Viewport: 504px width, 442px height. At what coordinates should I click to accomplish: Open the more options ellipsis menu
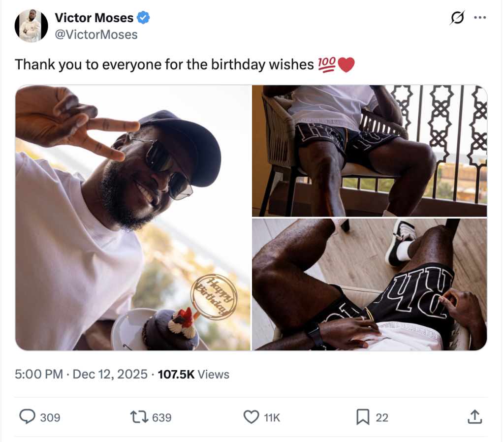point(480,17)
